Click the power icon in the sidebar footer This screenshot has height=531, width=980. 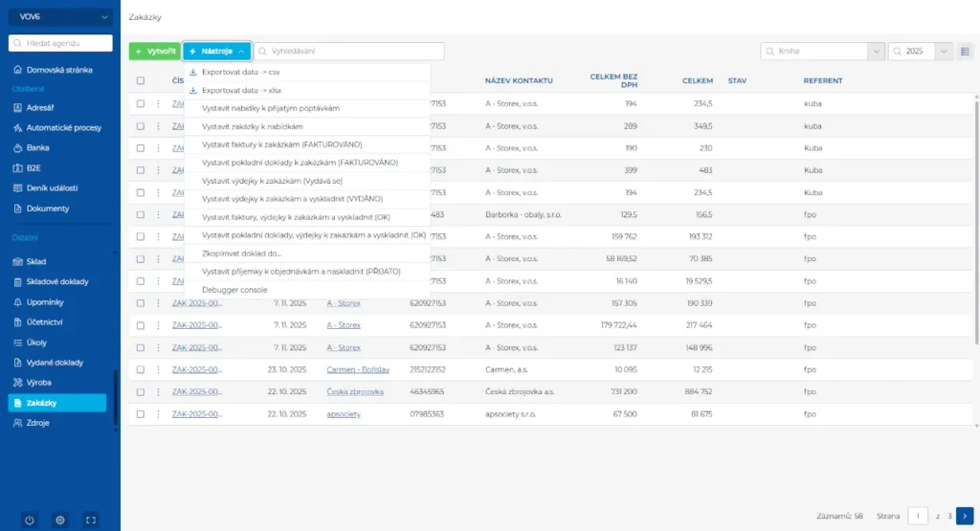pos(29,520)
